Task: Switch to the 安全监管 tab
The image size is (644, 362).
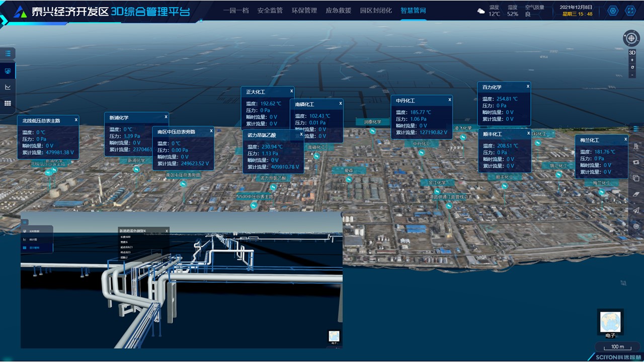Action: pos(270,11)
